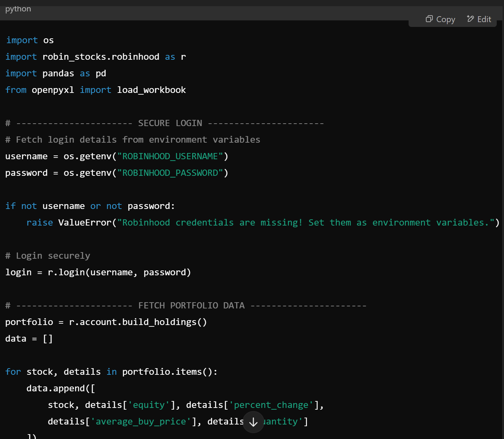The image size is (504, 439).
Task: Click the FETCH PORTFOLIO DATA comment heading
Action: (x=191, y=306)
